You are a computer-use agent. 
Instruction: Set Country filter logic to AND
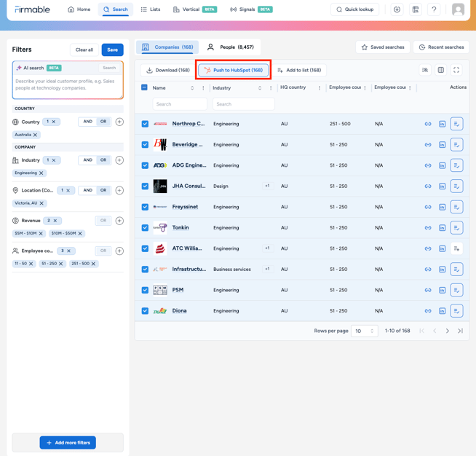click(88, 122)
